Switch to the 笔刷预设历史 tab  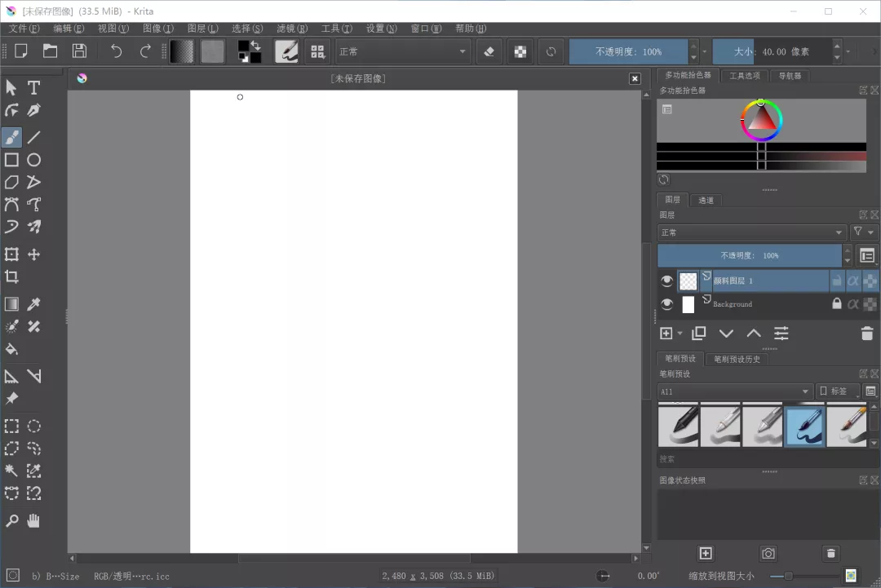tap(737, 359)
